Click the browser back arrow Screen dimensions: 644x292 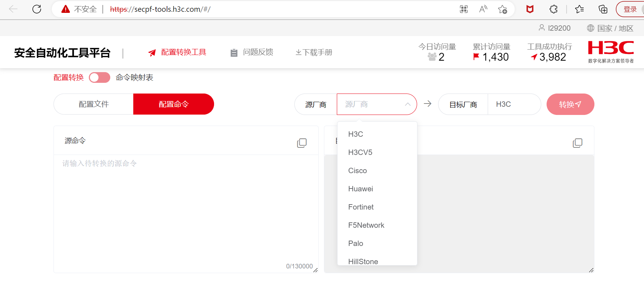point(13,9)
